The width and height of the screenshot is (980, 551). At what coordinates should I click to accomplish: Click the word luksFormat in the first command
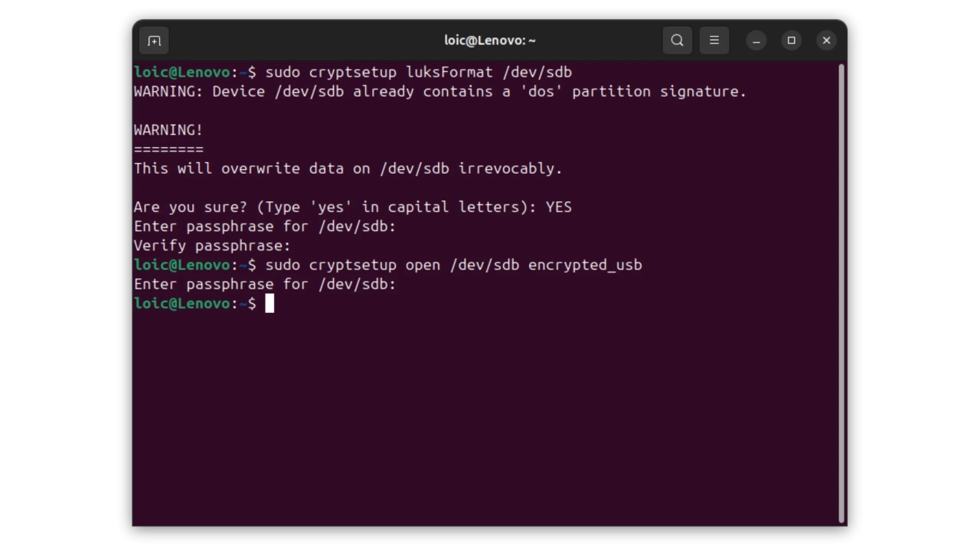point(449,72)
